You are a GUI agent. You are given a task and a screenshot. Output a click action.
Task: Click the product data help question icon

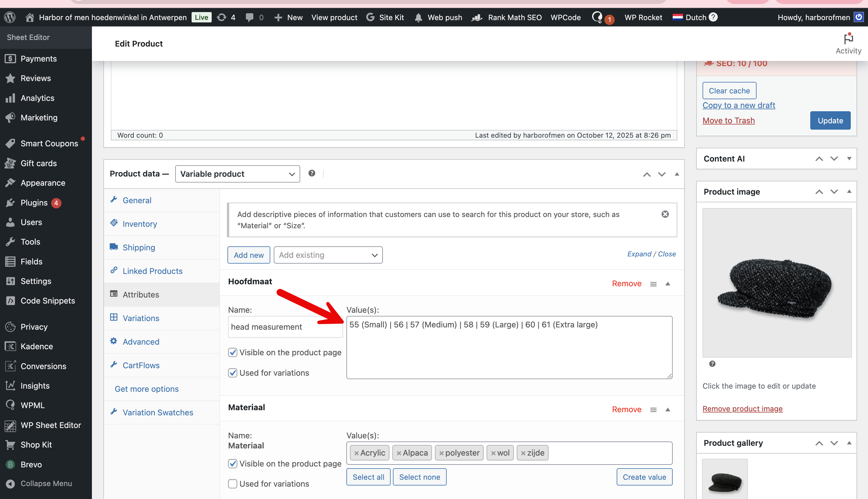point(312,173)
